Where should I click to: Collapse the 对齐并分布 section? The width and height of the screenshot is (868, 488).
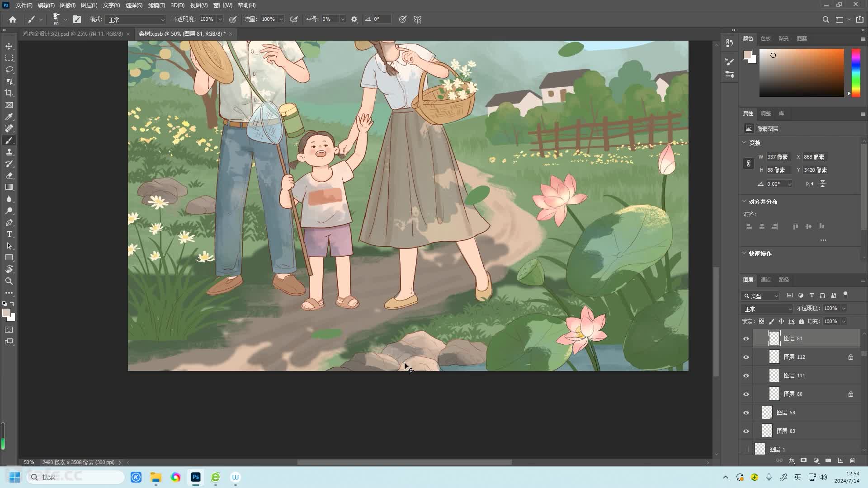point(744,201)
